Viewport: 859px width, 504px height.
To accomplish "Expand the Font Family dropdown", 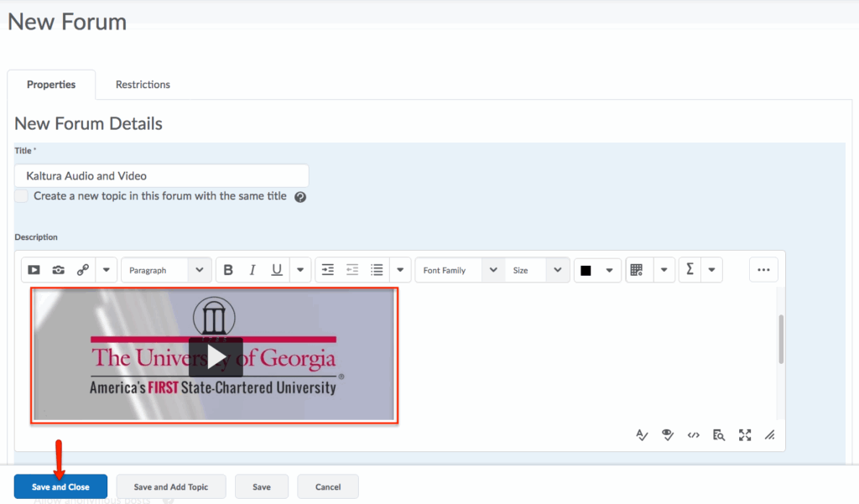I will pos(460,270).
